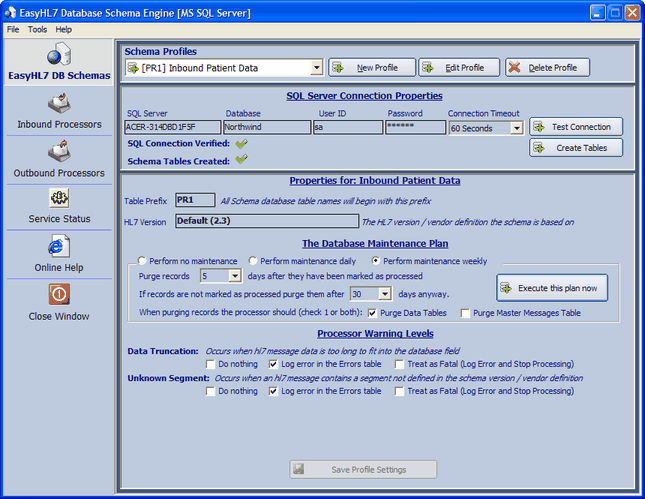Click the Create Tables button

[x=575, y=147]
